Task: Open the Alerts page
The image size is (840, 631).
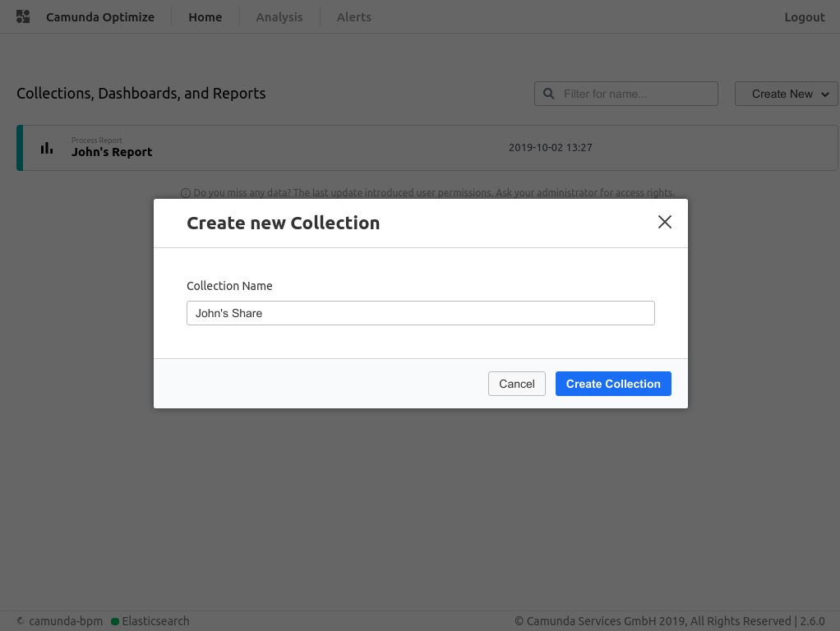Action: [353, 16]
